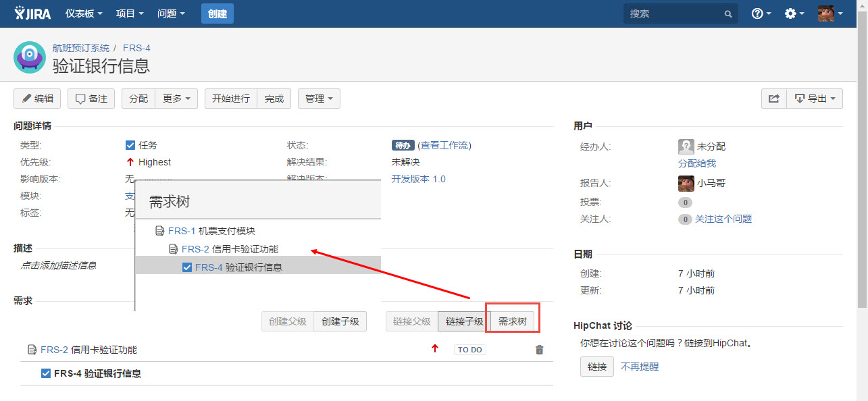Click the document icon beside FRS-1 in the tree
The height and width of the screenshot is (401, 868).
pos(159,231)
